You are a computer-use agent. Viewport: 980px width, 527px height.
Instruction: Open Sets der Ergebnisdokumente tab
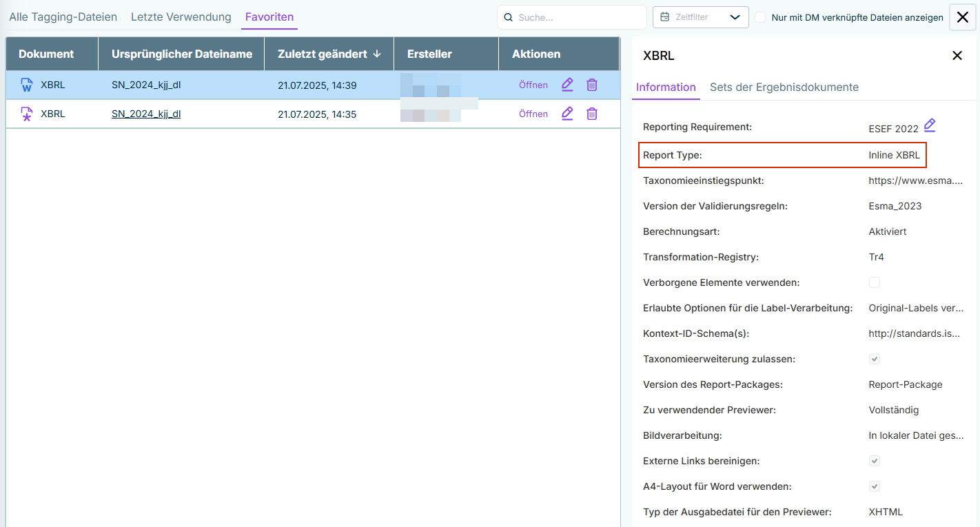[x=784, y=87]
